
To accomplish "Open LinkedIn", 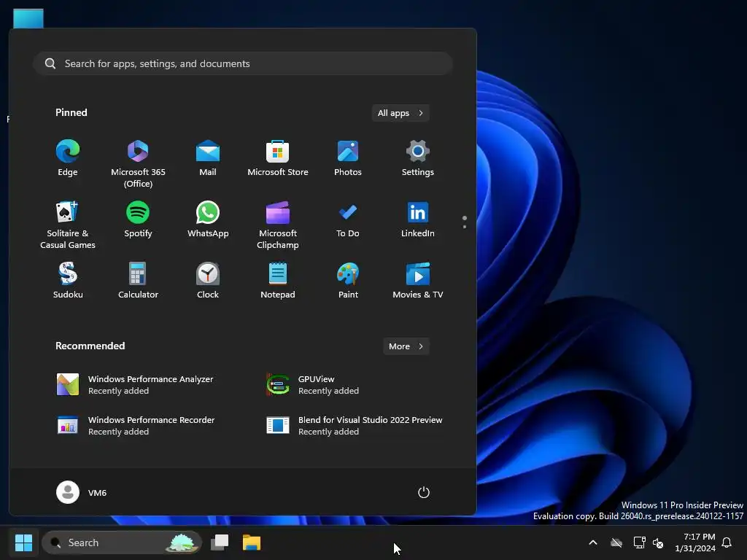I will (x=418, y=219).
